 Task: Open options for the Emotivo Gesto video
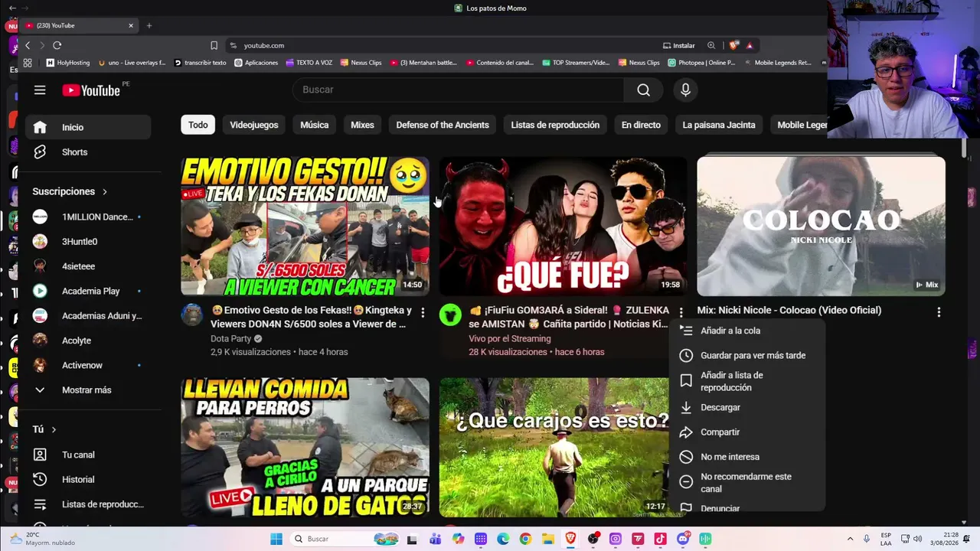point(423,312)
